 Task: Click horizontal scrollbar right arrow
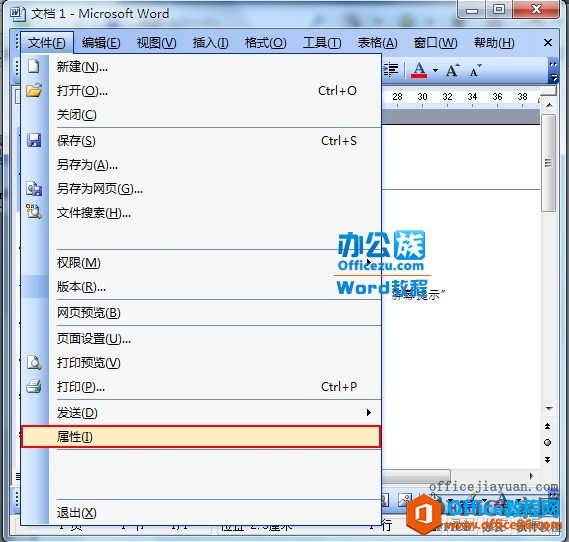(x=532, y=476)
